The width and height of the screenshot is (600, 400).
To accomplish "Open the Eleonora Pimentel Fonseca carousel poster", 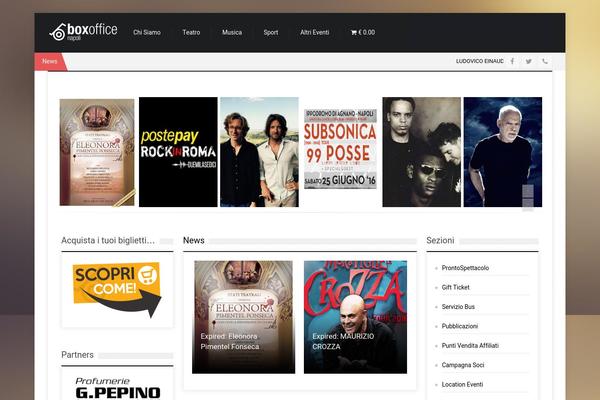I will (97, 152).
